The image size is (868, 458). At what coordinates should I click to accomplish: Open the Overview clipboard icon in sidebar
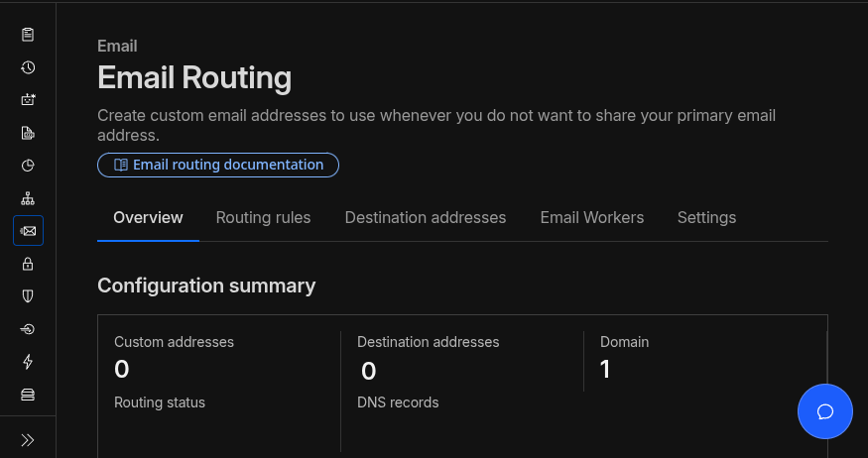28,35
